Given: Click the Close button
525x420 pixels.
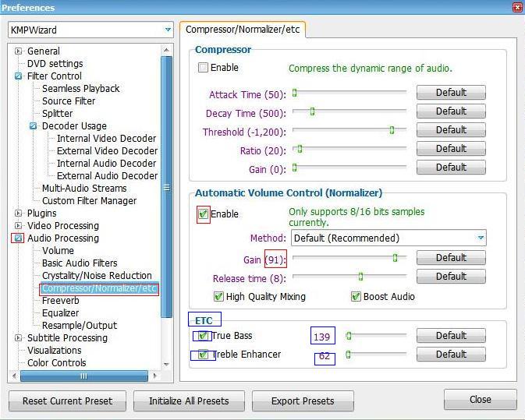Looking at the screenshot, I should click(480, 399).
